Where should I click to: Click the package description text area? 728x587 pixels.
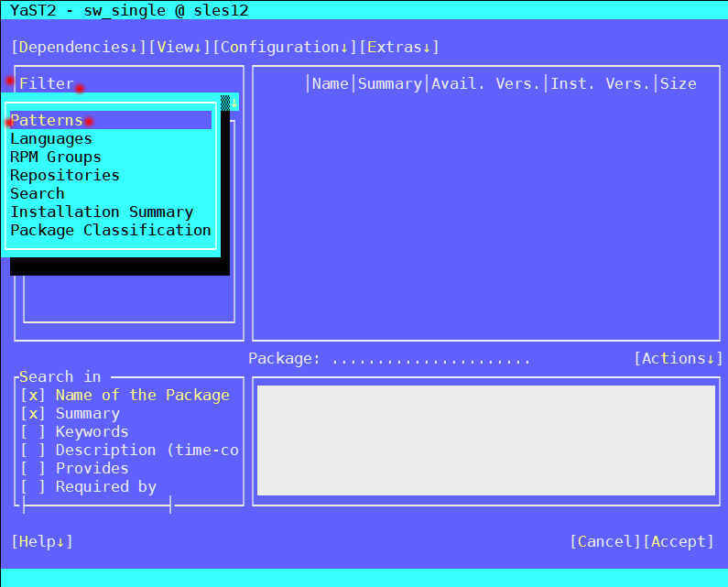coord(486,440)
